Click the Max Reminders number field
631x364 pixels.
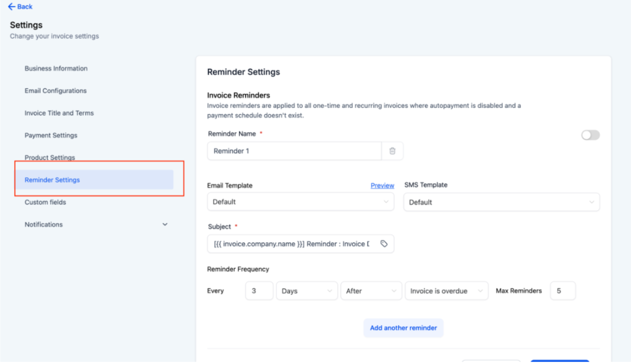pos(562,291)
